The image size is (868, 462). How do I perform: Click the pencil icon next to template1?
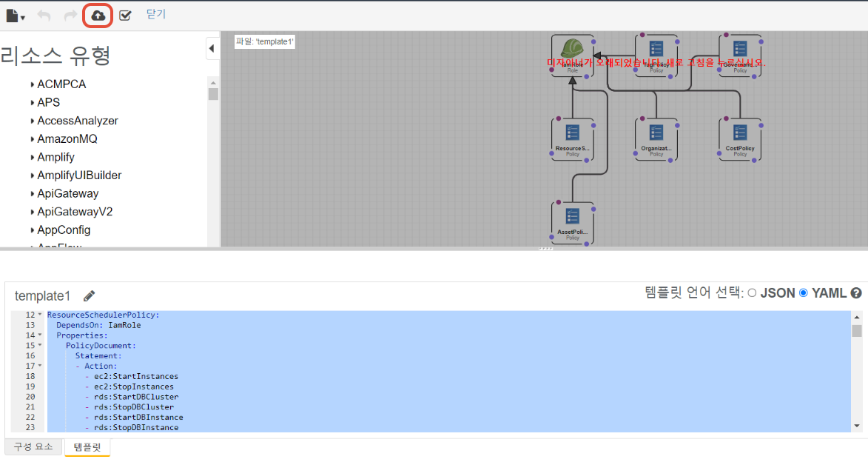tap(90, 296)
